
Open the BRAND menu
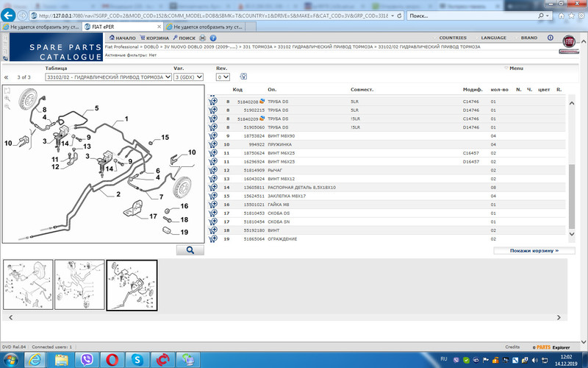point(528,38)
